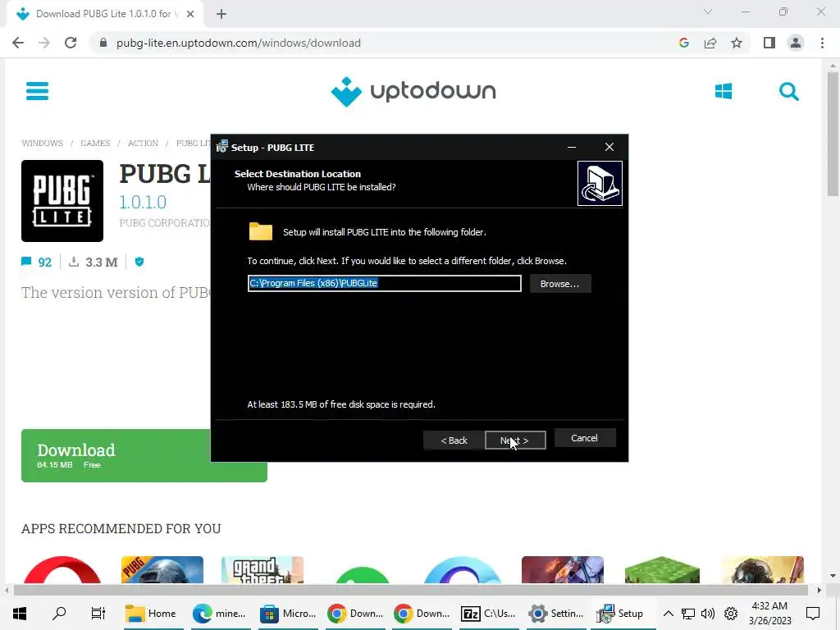Screen dimensions: 840x630
Task: Reload the page in Chrome
Action: click(x=71, y=43)
